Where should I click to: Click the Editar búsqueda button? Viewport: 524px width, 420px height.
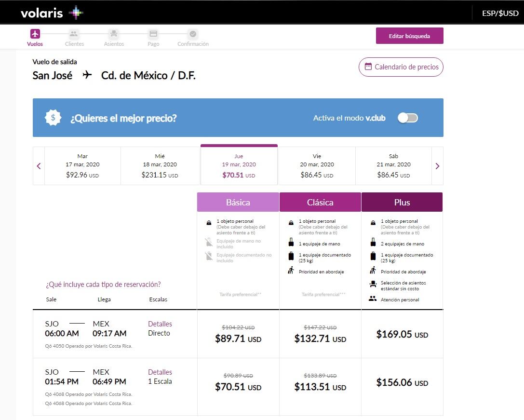tap(409, 36)
